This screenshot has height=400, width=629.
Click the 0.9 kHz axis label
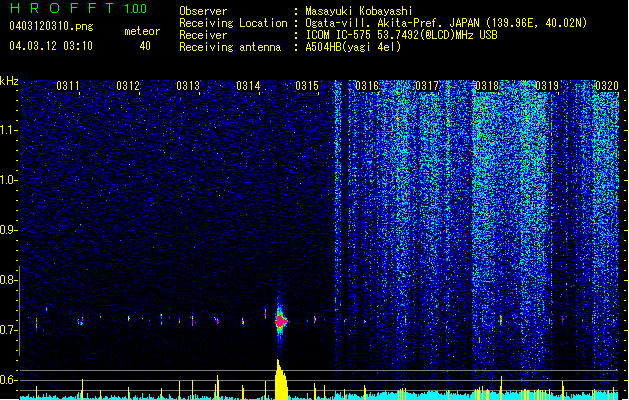point(8,230)
